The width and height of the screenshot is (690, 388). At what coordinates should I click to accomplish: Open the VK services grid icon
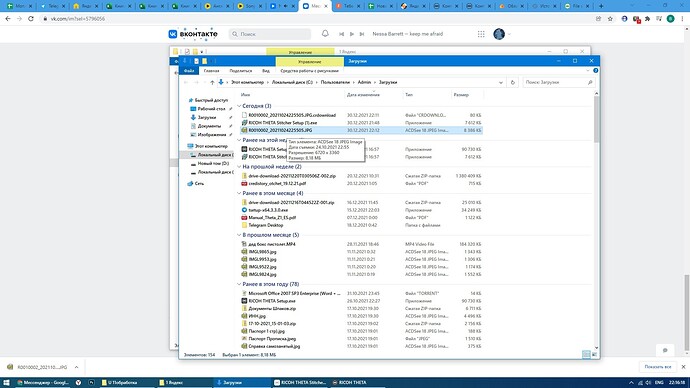[x=481, y=34]
